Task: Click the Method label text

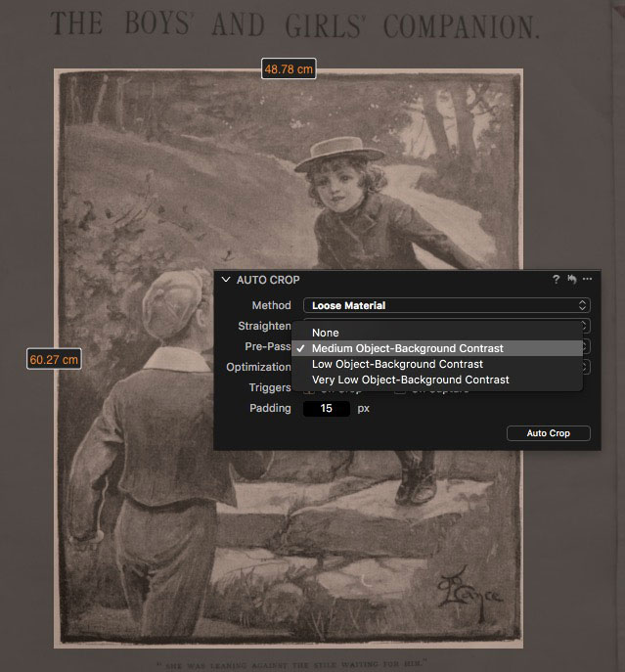Action: click(271, 305)
